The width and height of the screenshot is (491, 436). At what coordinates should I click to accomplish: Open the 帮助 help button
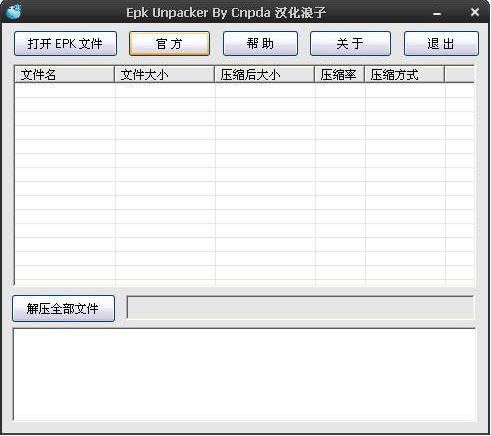(x=260, y=43)
